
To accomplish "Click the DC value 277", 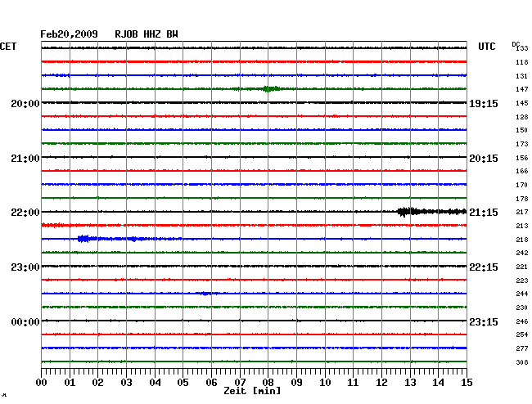I will point(522,348).
